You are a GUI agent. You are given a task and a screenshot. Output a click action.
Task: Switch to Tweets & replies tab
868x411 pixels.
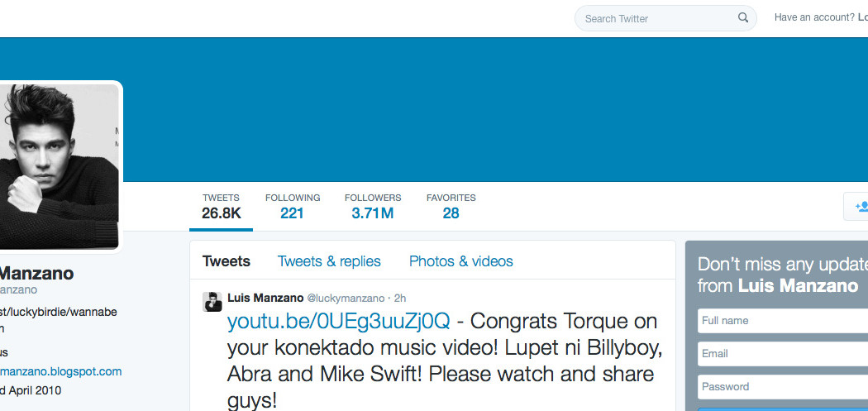[329, 260]
